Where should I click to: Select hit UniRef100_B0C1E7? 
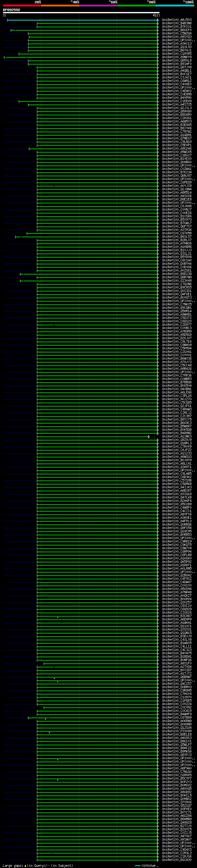[x=177, y=74]
